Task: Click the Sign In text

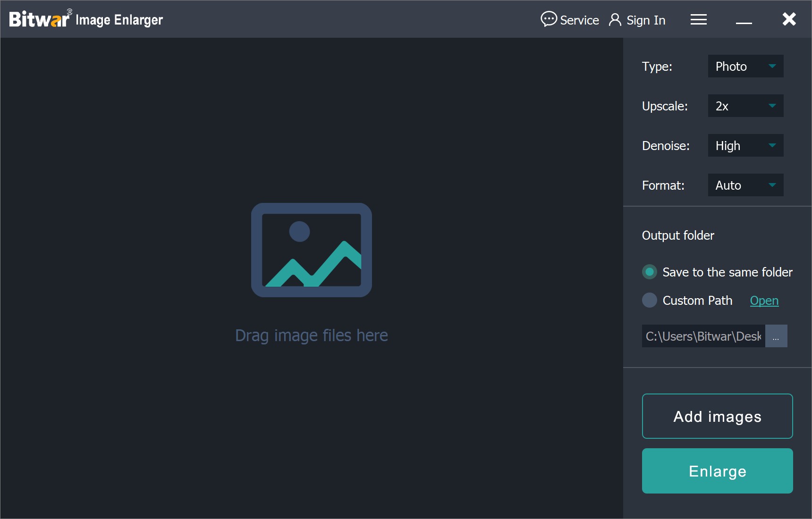Action: tap(645, 20)
